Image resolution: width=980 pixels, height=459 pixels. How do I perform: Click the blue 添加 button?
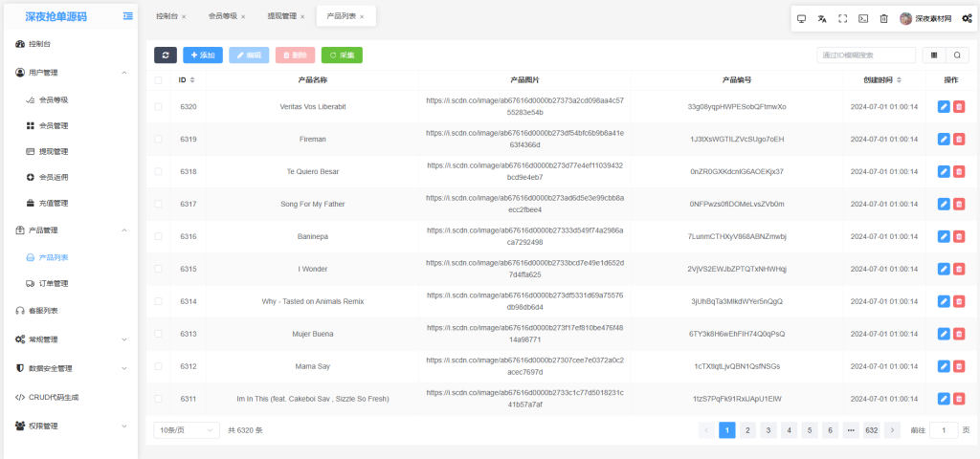pyautogui.click(x=202, y=55)
